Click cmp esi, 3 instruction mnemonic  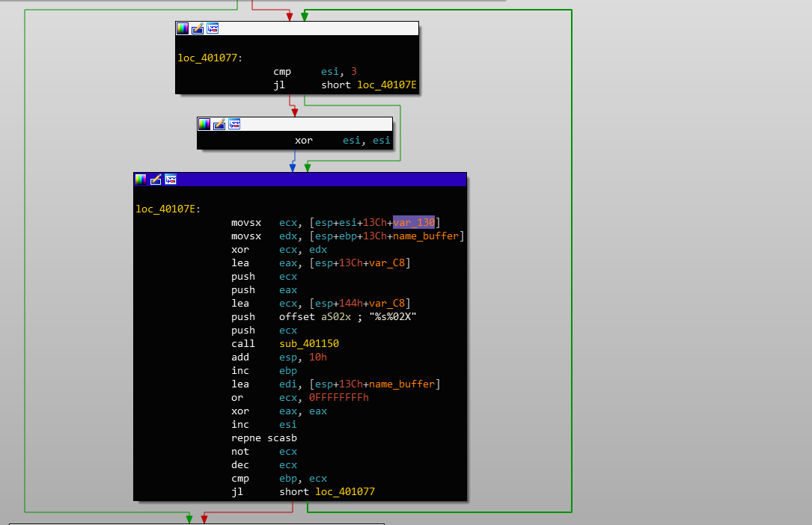point(282,71)
